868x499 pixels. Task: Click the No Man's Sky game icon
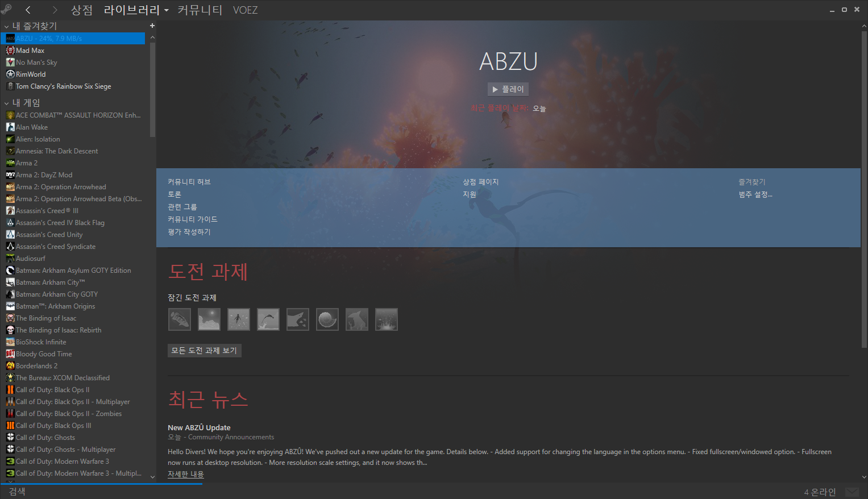tap(10, 63)
